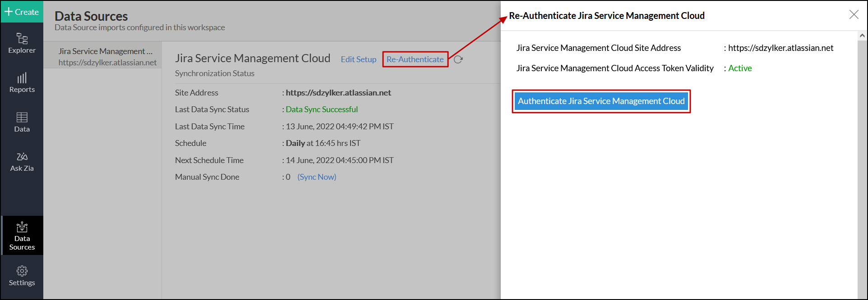Click the bold site address in Synchronization Status

[x=338, y=93]
